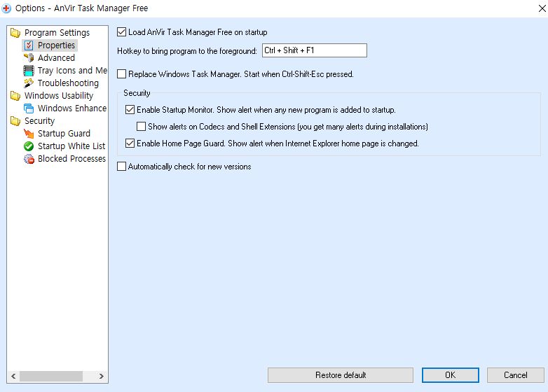Image resolution: width=548 pixels, height=392 pixels.
Task: Open the Advanced settings page
Action: [x=56, y=58]
